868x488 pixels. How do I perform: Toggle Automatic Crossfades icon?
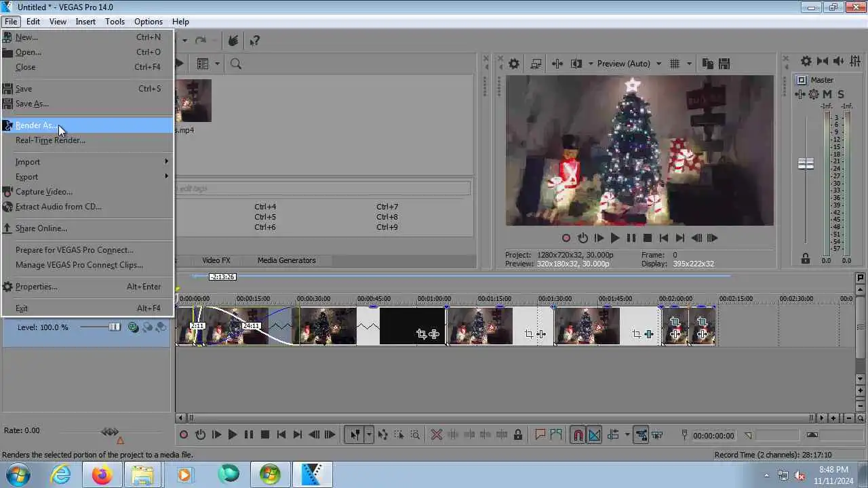[x=594, y=435]
